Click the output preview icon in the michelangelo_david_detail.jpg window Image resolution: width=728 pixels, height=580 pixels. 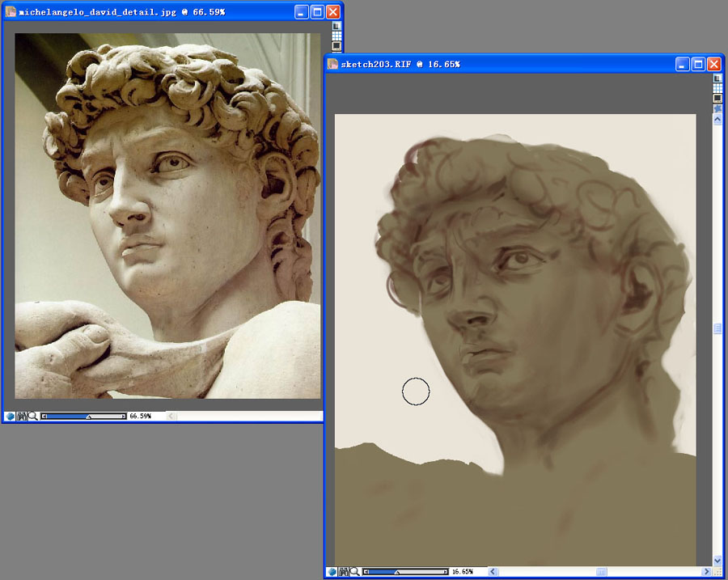click(x=336, y=45)
